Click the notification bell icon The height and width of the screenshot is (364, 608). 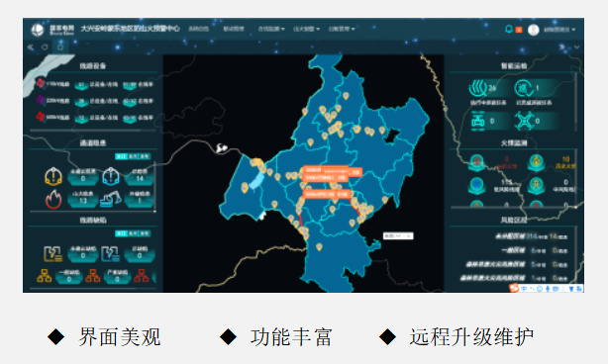tap(509, 29)
